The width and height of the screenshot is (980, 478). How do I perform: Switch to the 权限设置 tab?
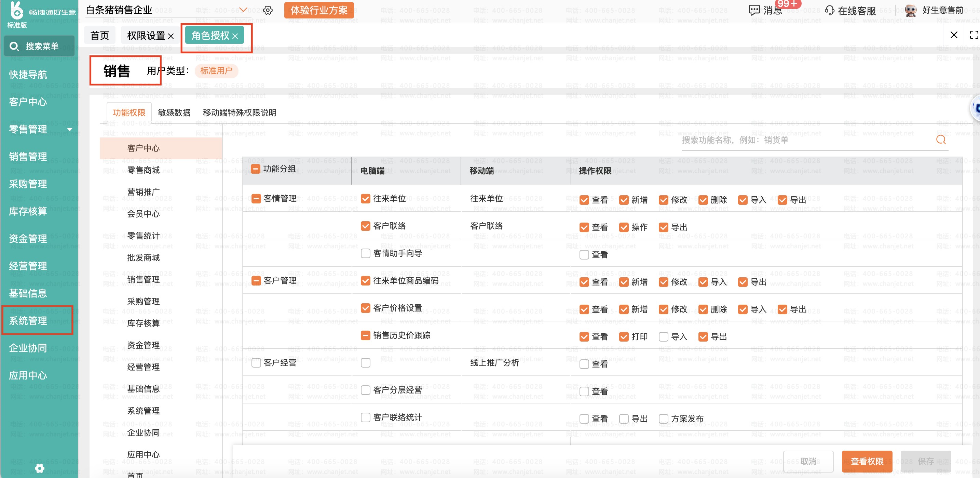pos(146,36)
